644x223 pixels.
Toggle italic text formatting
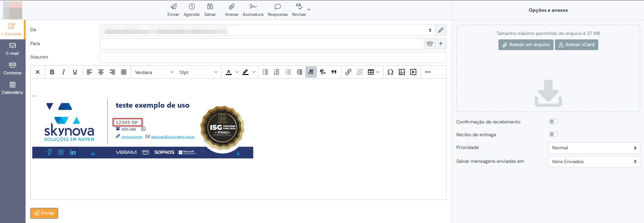click(x=63, y=72)
